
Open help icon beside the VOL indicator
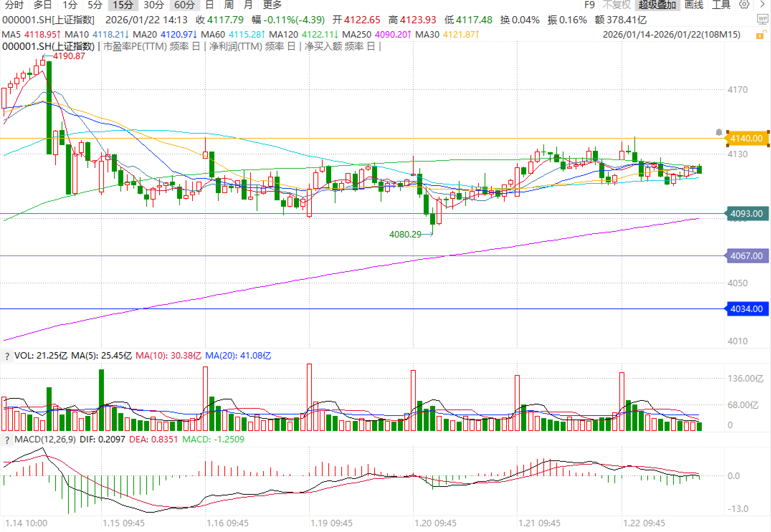coord(7,356)
